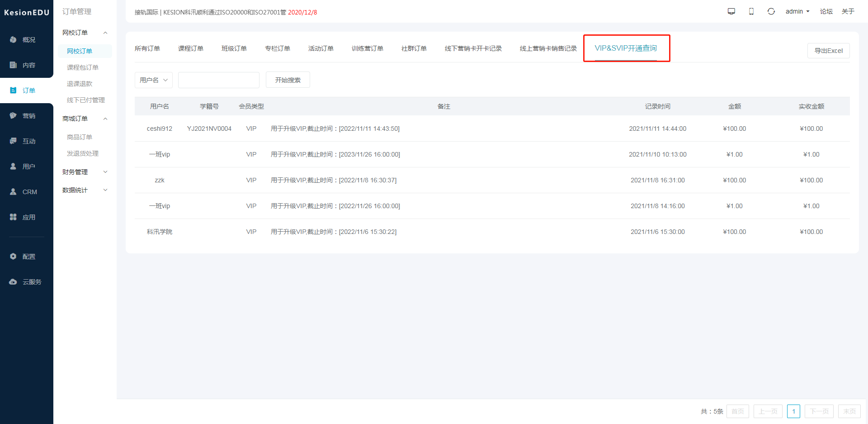Open the 配置 settings sidebar icon
This screenshot has width=868, height=424.
pyautogui.click(x=13, y=257)
